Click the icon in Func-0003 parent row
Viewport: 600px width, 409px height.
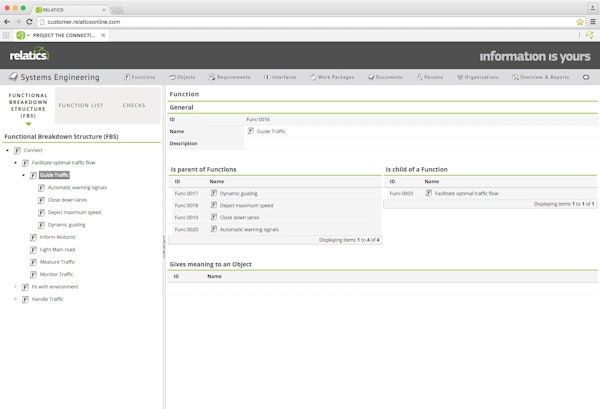(x=429, y=193)
